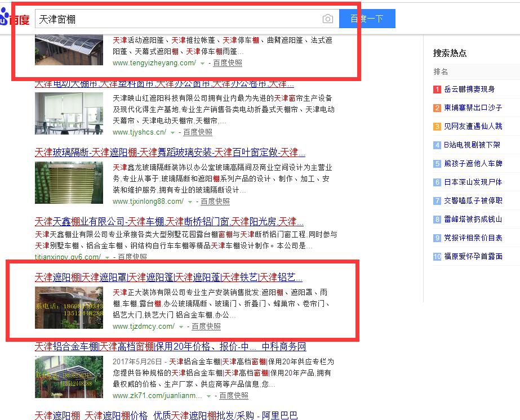
Task: Click rank badge 5 in hot search
Action: 437,164
